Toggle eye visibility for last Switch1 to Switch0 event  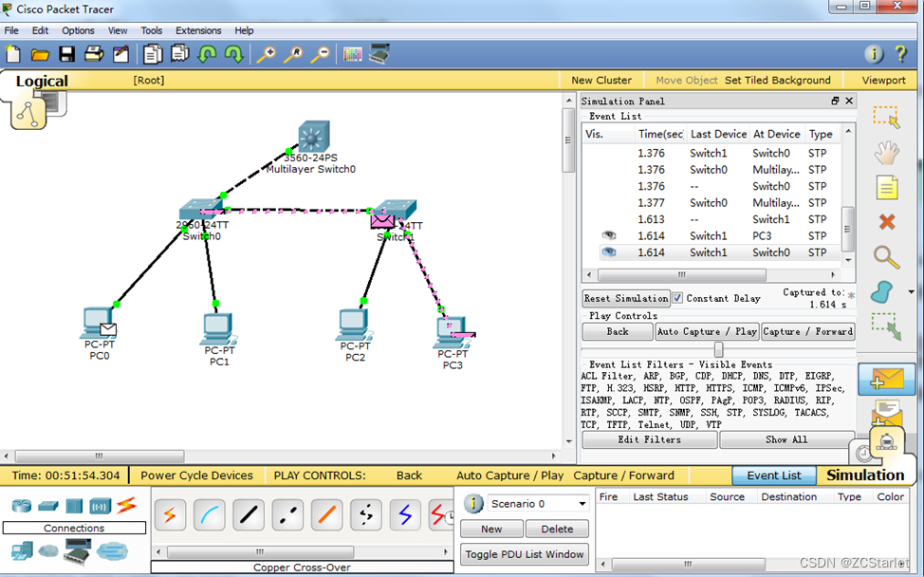point(609,252)
